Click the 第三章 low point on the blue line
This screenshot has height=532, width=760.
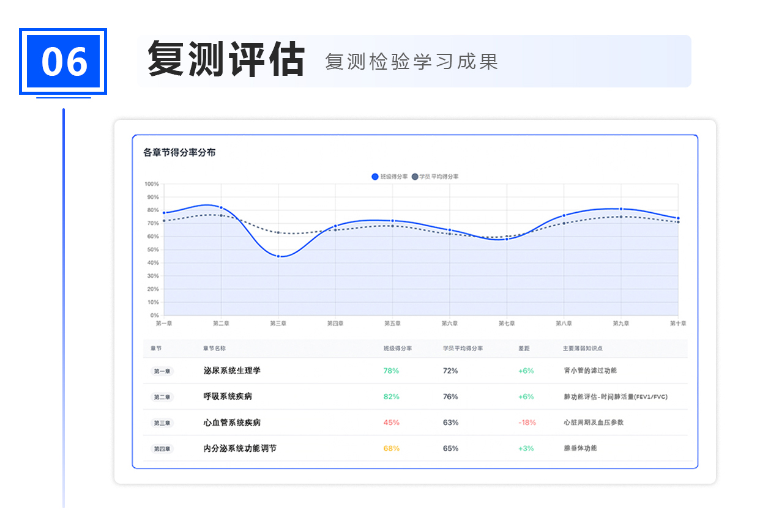[278, 256]
